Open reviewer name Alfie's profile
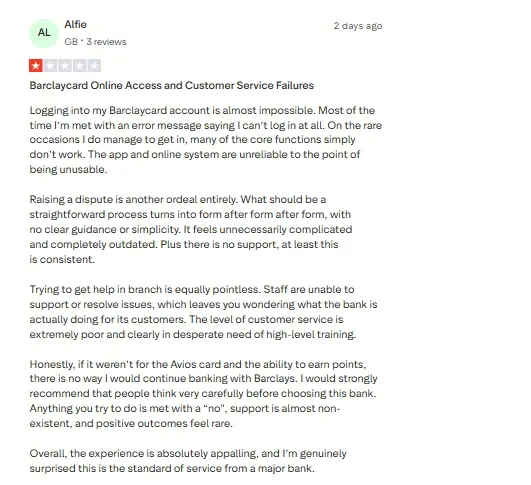The image size is (531, 485). tap(76, 24)
